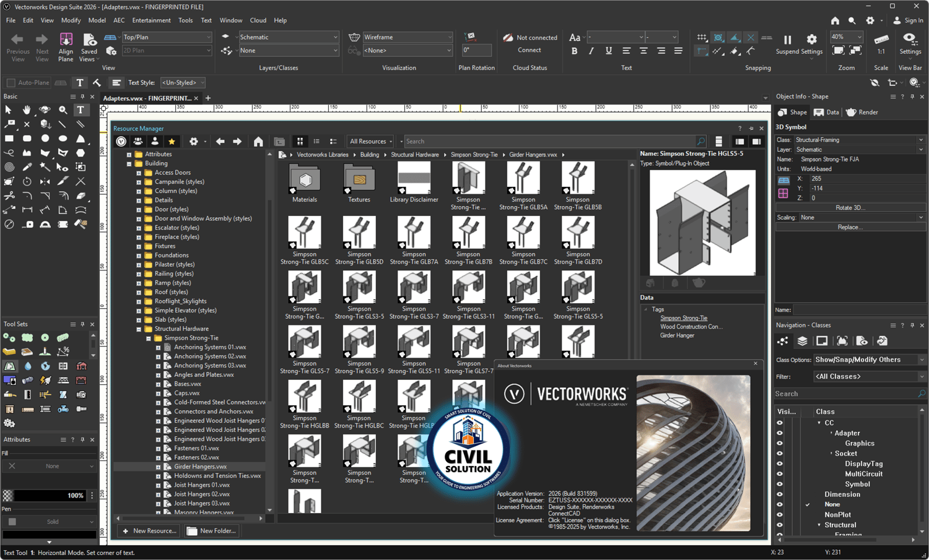Open Class Options Show/Snap/Modify Others dropdown
The image size is (929, 560).
870,360
